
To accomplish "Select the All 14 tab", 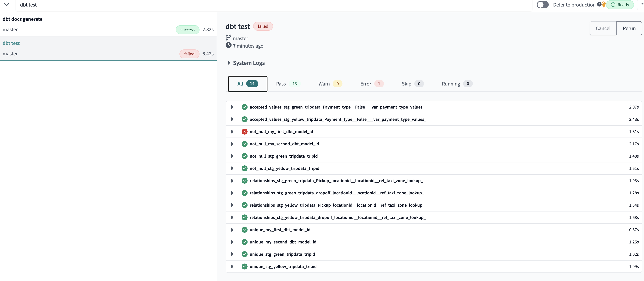I will tap(248, 84).
